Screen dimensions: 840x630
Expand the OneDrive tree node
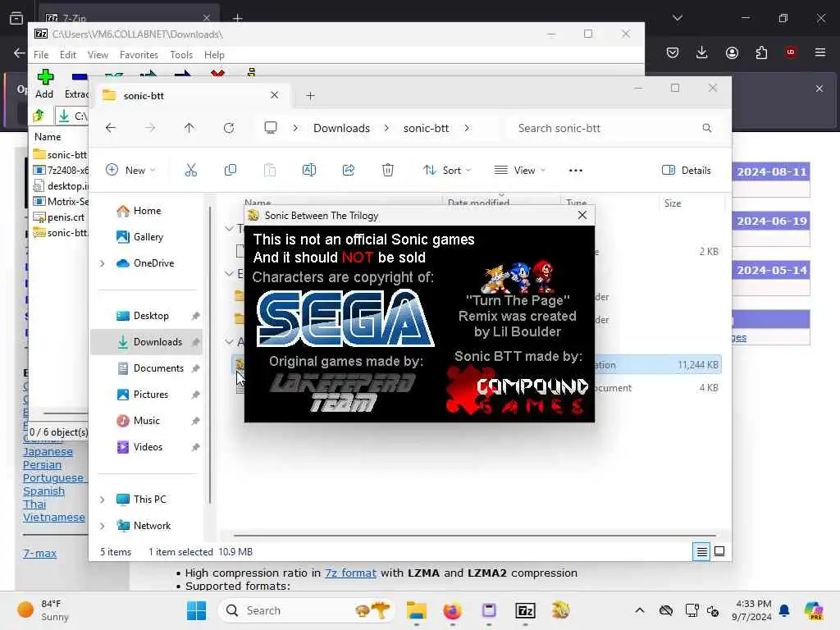pos(103,263)
